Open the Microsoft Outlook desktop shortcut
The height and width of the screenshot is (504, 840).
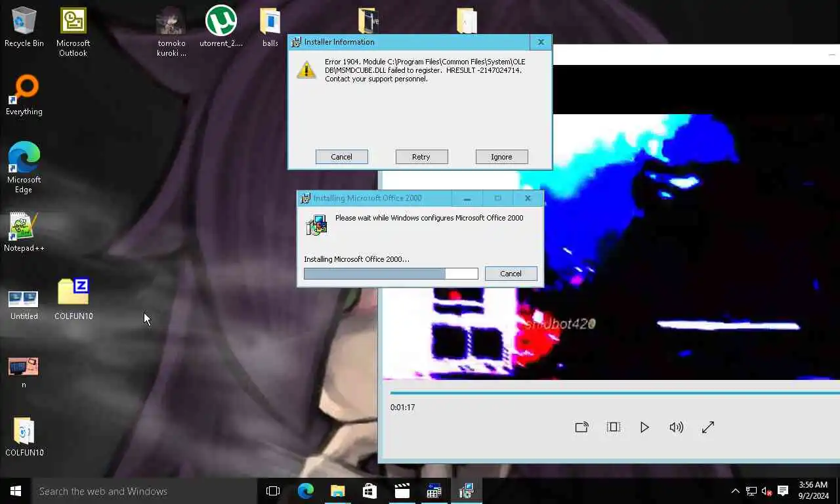[73, 32]
